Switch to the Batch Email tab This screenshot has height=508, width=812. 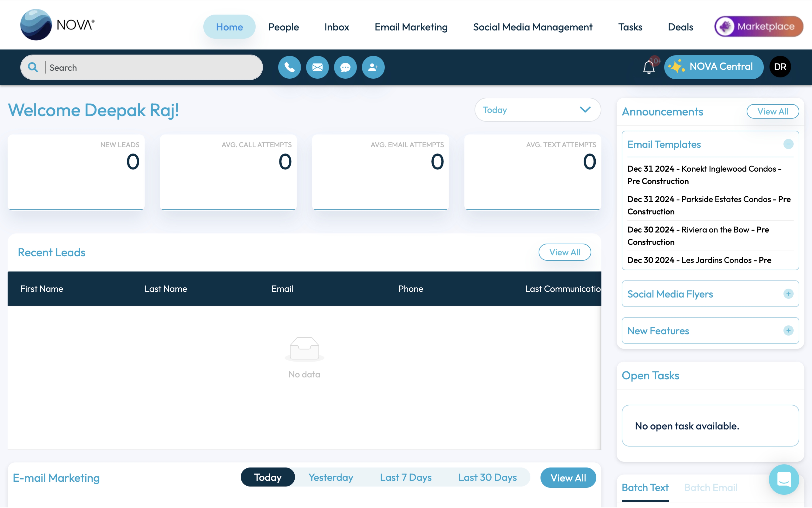pos(710,487)
